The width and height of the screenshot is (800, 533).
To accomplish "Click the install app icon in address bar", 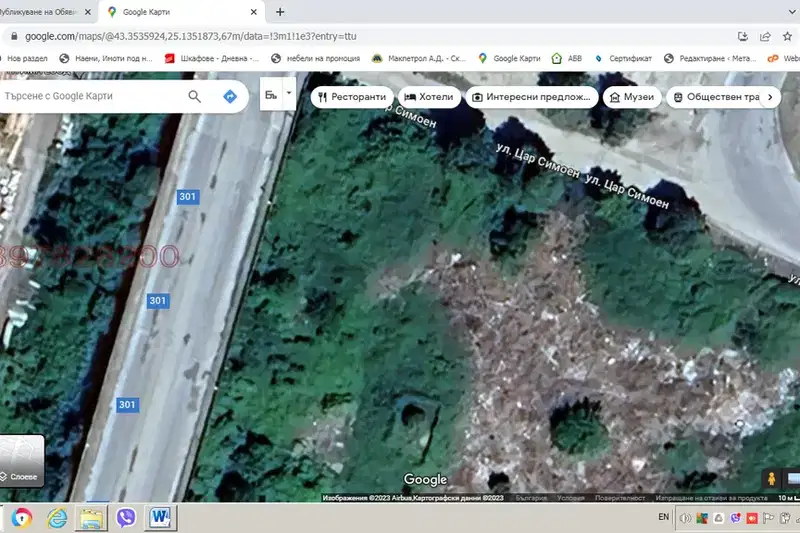I will tap(742, 36).
